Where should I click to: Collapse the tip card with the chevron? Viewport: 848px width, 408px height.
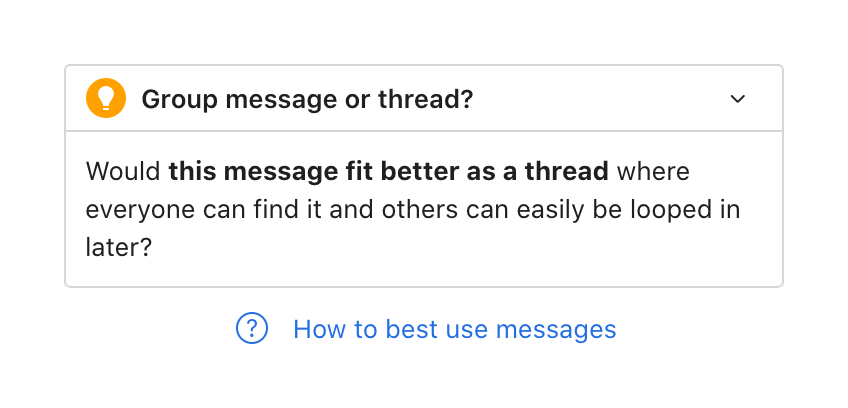738,99
